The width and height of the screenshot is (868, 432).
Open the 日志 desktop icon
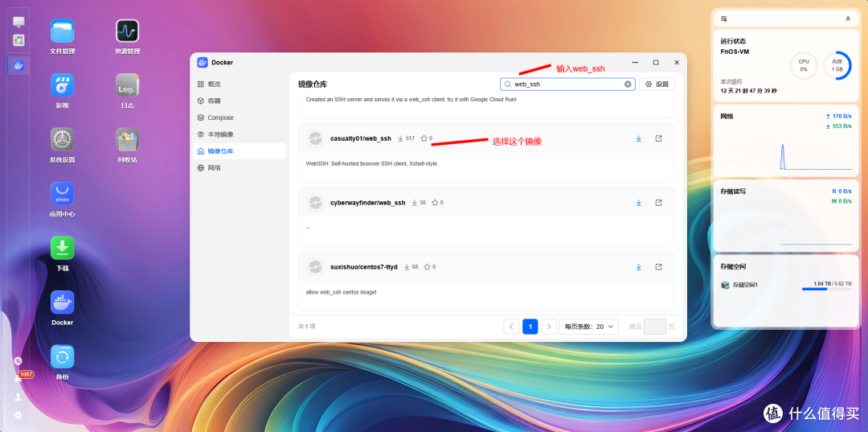pos(127,85)
